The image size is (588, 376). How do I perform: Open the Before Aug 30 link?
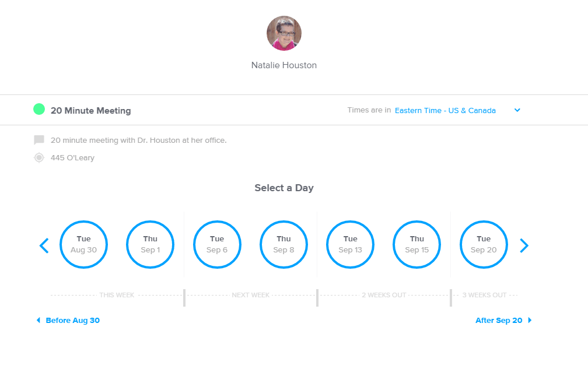coord(72,320)
